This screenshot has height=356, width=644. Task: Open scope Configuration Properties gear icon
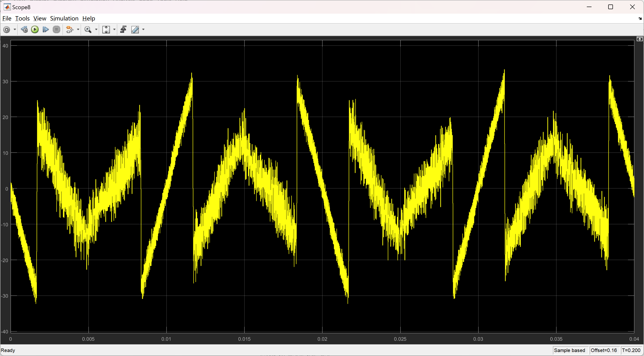pos(7,30)
